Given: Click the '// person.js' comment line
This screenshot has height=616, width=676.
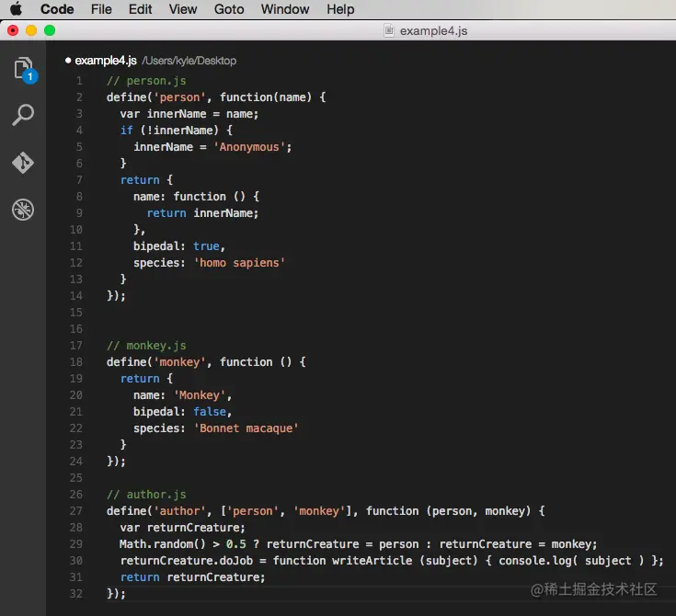Looking at the screenshot, I should (146, 81).
